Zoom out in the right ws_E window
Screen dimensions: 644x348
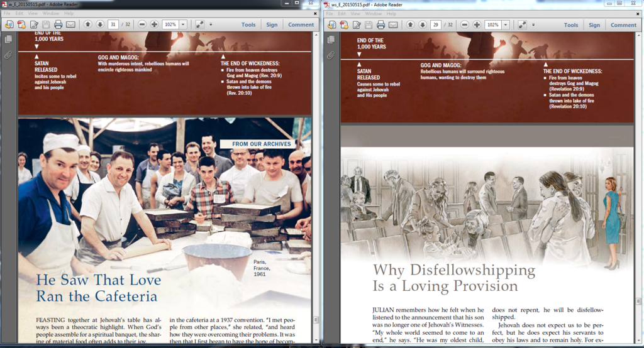pyautogui.click(x=464, y=25)
